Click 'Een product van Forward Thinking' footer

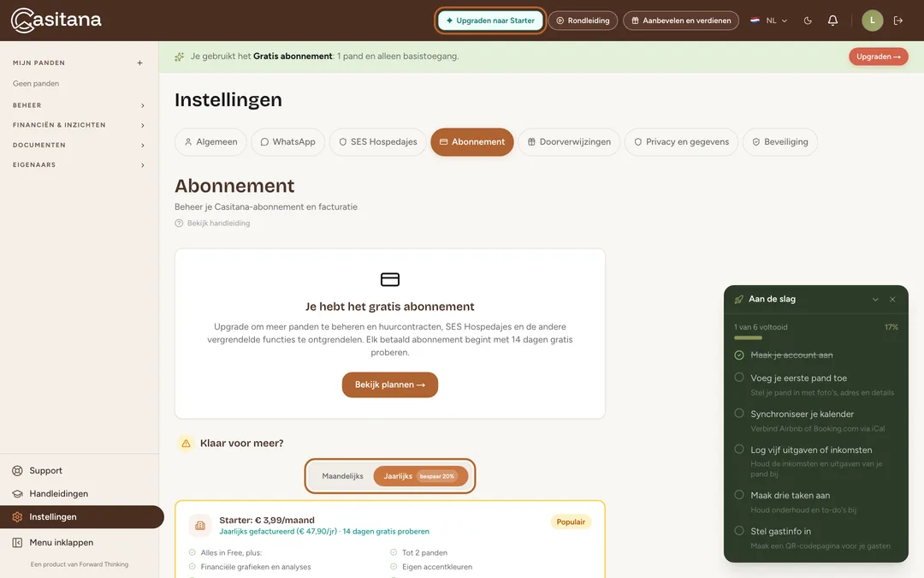79,564
